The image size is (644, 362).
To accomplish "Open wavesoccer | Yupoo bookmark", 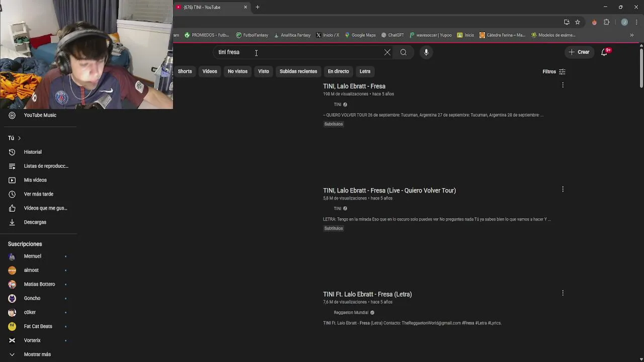I will [x=431, y=35].
